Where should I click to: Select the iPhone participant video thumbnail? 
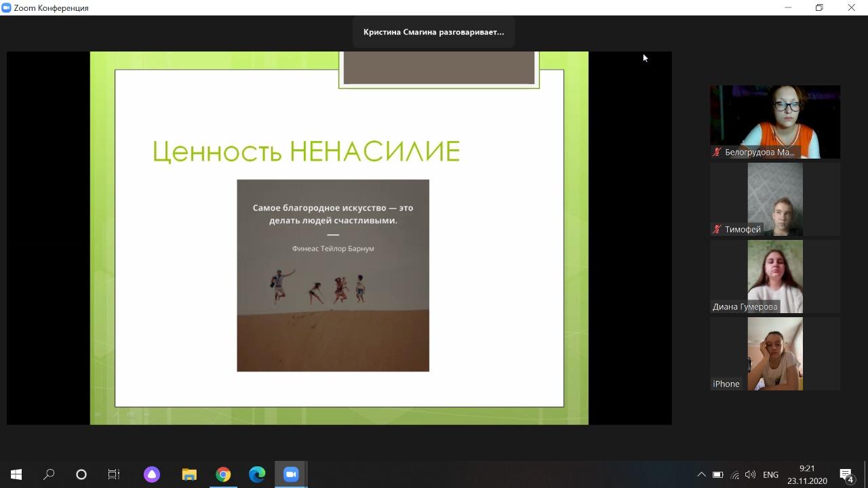click(774, 353)
